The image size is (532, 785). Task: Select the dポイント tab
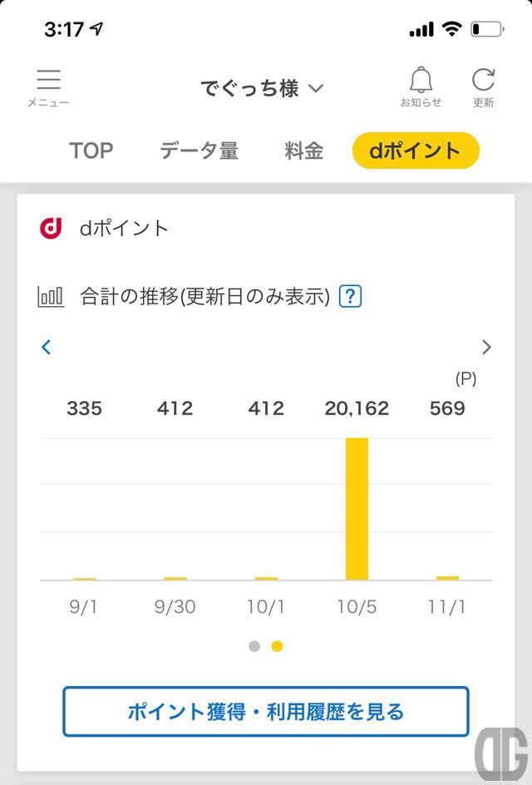(416, 151)
